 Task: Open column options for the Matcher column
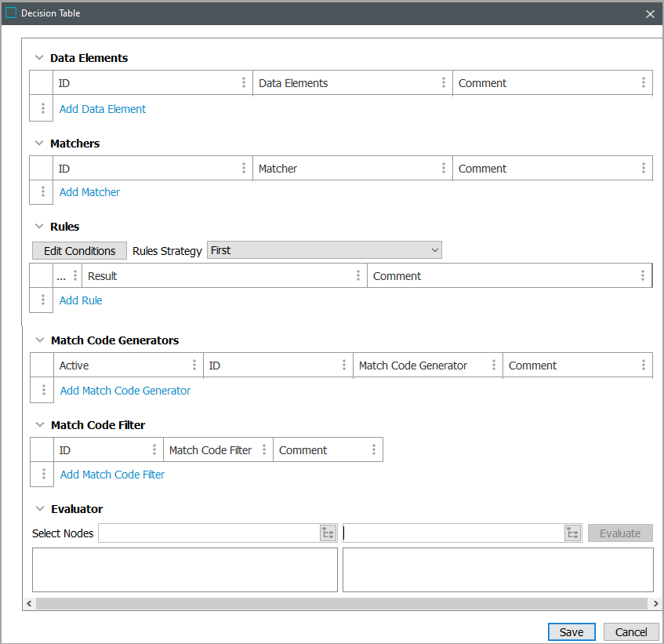(x=443, y=169)
